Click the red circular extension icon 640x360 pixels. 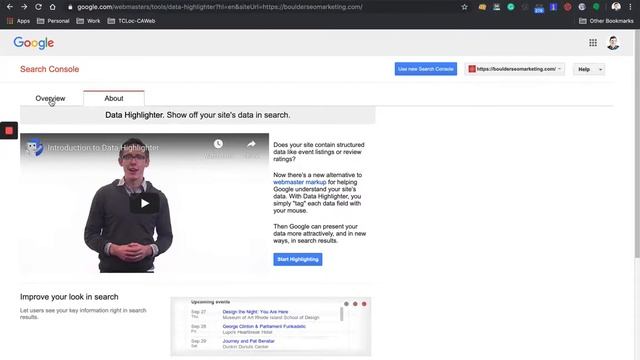click(567, 7)
